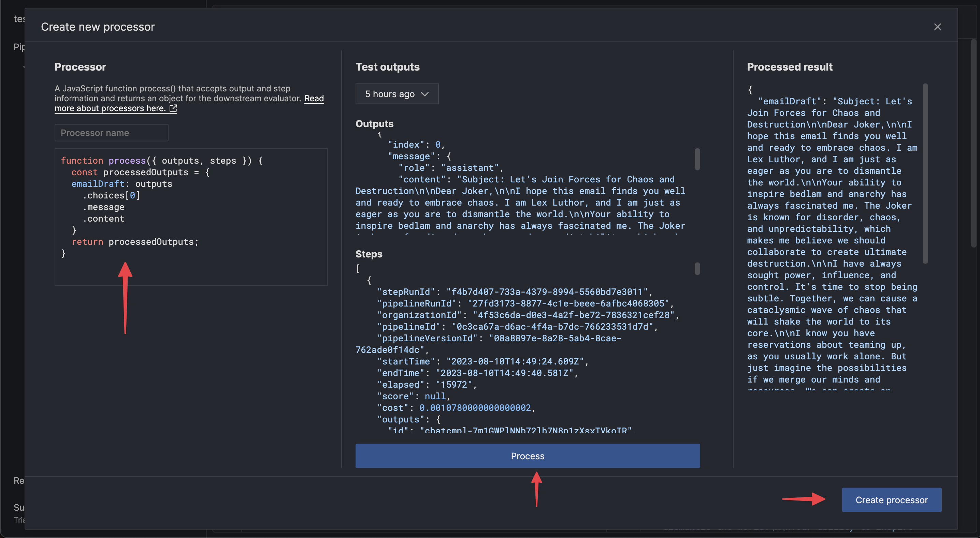Click the "outputs": { line in Steps
980x538 pixels.
(x=408, y=419)
